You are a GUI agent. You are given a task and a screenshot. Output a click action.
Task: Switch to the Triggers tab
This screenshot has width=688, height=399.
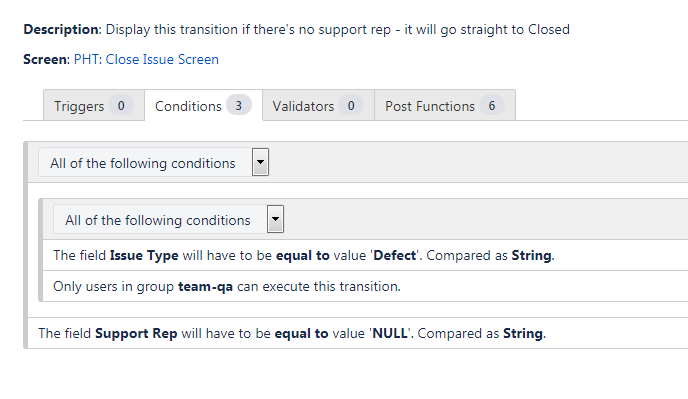(93, 105)
